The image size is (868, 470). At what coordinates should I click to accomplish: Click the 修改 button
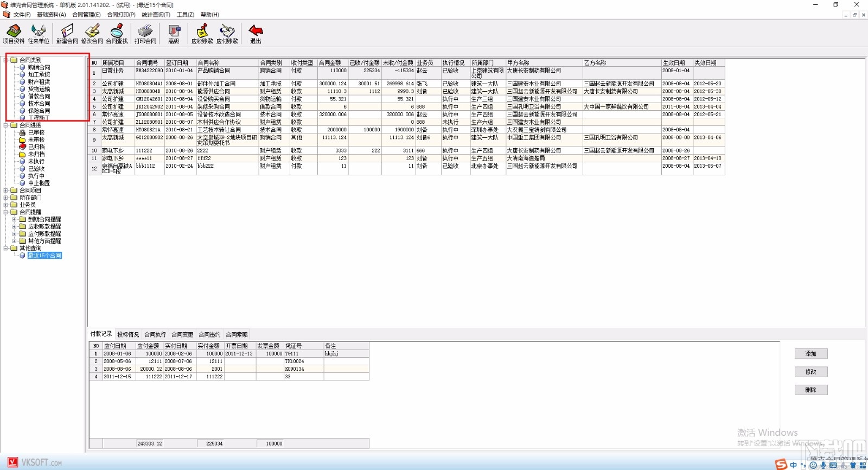point(811,372)
